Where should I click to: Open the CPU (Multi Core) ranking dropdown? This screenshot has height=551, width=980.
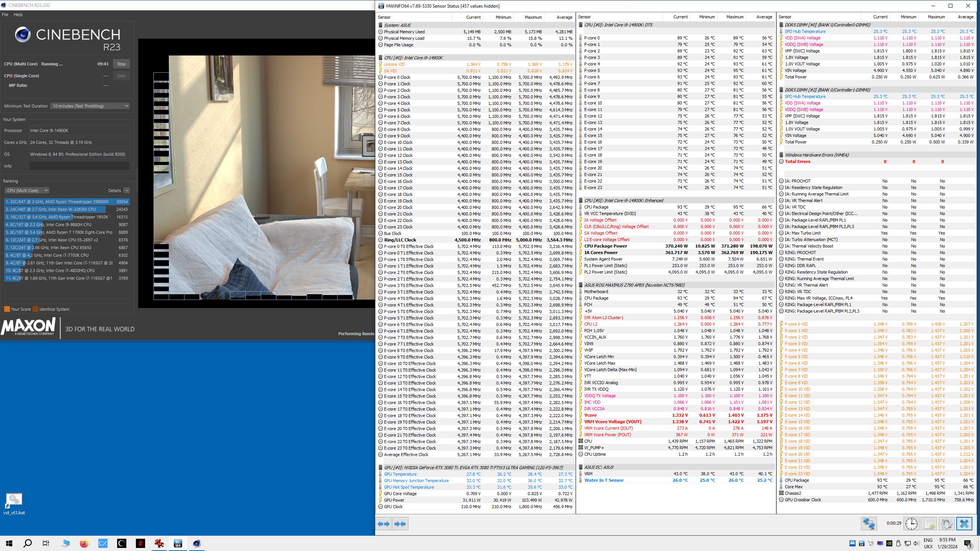click(x=27, y=191)
